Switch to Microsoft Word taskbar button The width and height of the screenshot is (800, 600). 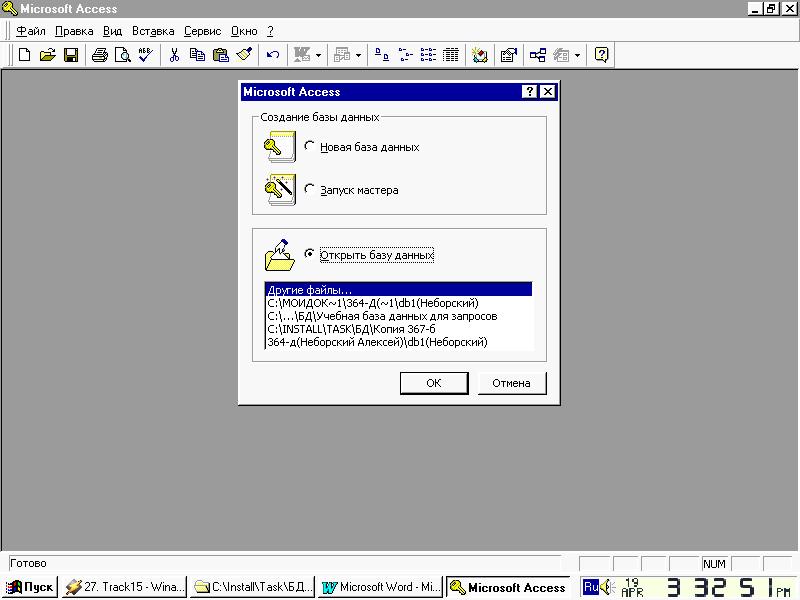[x=381, y=587]
